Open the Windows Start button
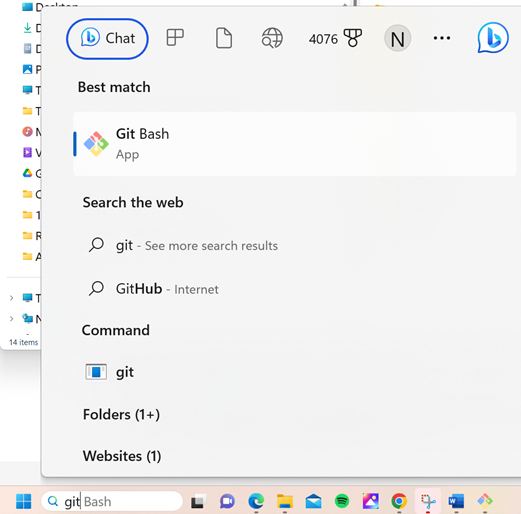Viewport: 521px width, 514px height. tap(23, 501)
